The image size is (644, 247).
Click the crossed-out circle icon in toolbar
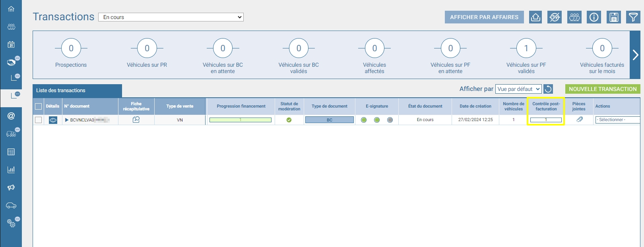click(555, 17)
